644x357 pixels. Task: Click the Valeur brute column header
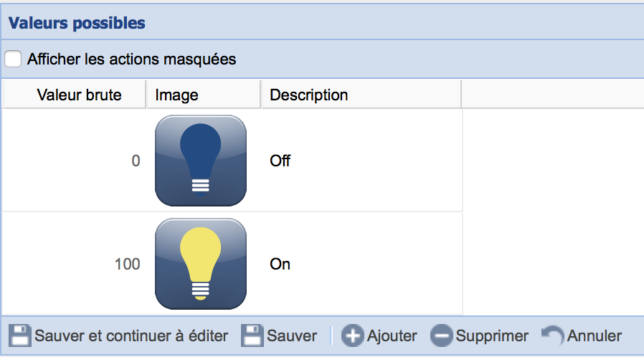(x=79, y=95)
